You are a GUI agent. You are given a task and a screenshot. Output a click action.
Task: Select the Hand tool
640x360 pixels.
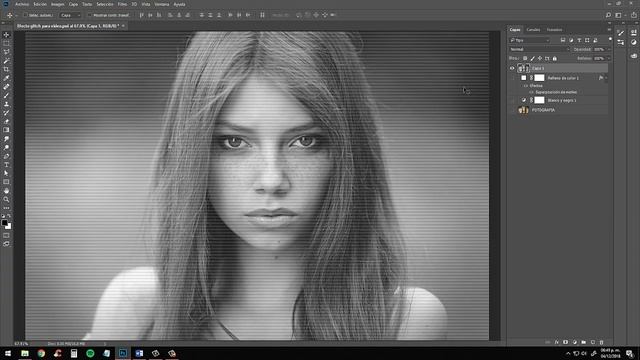[x=6, y=191]
